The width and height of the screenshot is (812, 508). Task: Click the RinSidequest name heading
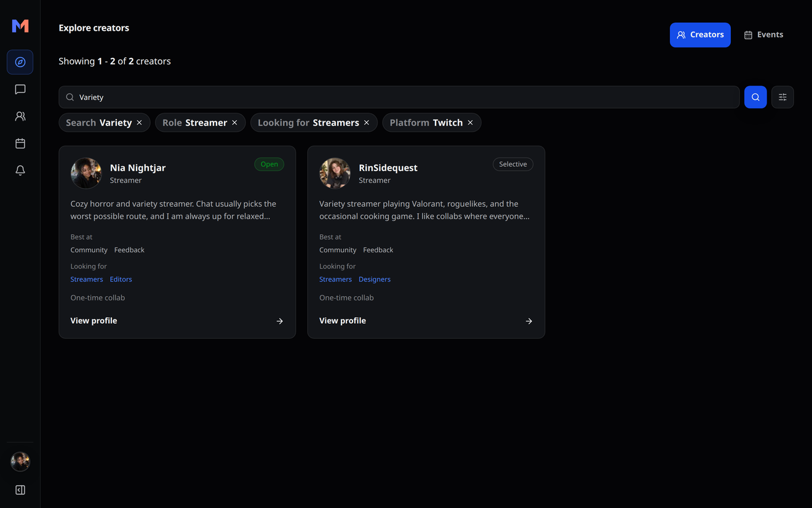click(388, 167)
